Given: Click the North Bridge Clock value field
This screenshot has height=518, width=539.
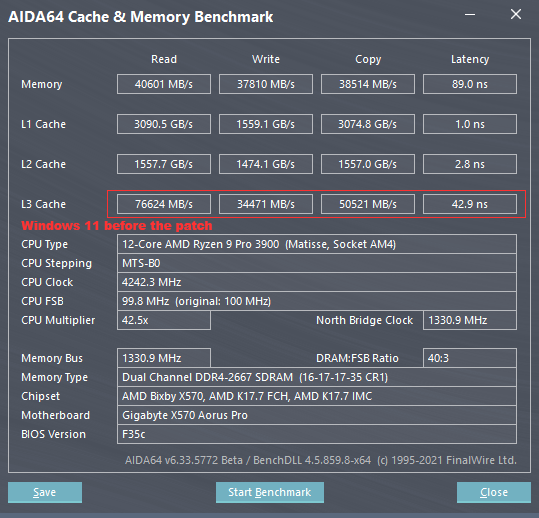Looking at the screenshot, I should click(x=470, y=320).
